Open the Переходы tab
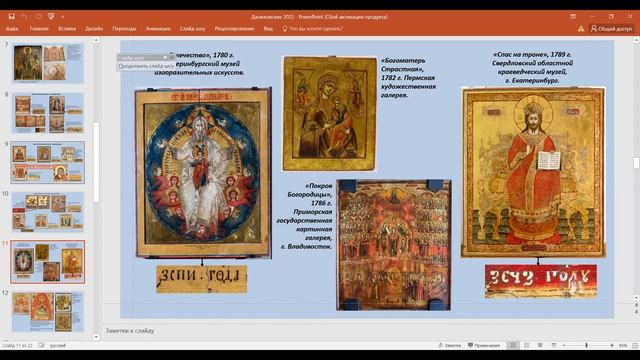 coord(124,29)
